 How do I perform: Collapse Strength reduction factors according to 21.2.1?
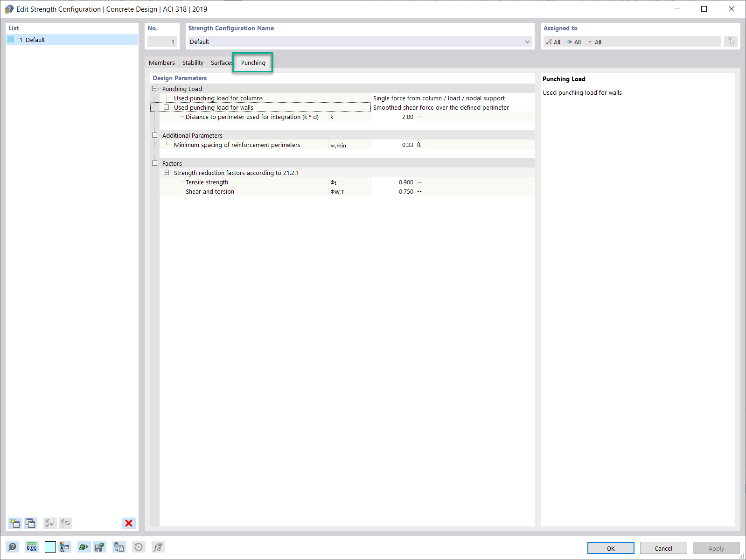[167, 173]
